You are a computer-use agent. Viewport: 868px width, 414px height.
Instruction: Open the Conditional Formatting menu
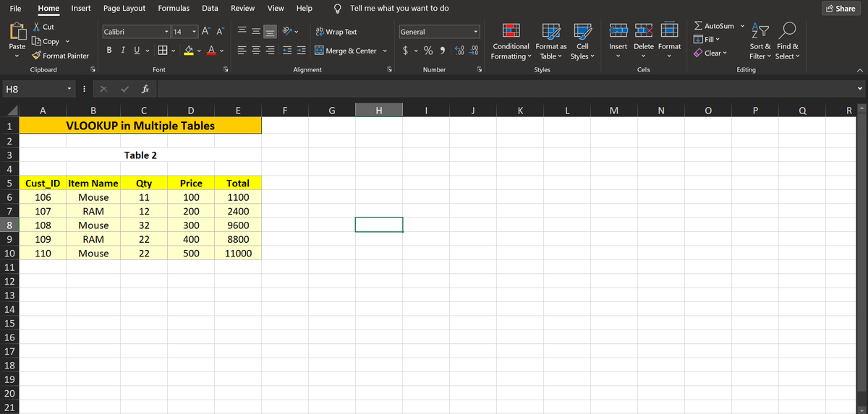pos(513,42)
